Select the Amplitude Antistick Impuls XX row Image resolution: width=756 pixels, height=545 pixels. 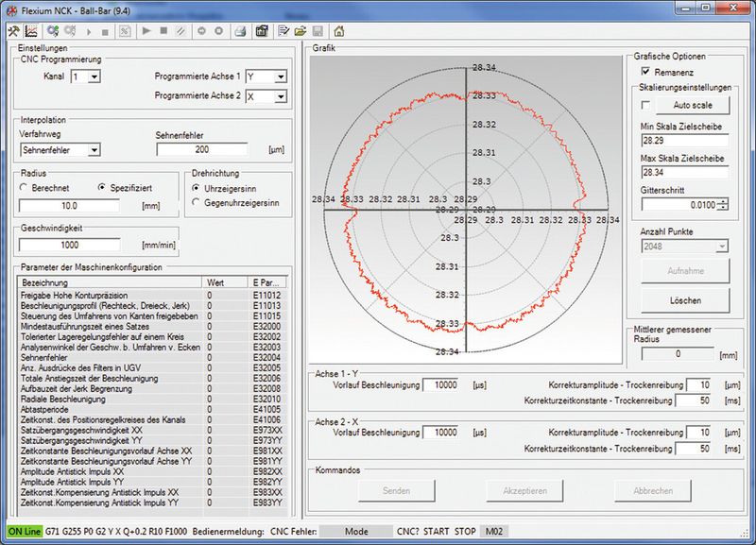152,471
